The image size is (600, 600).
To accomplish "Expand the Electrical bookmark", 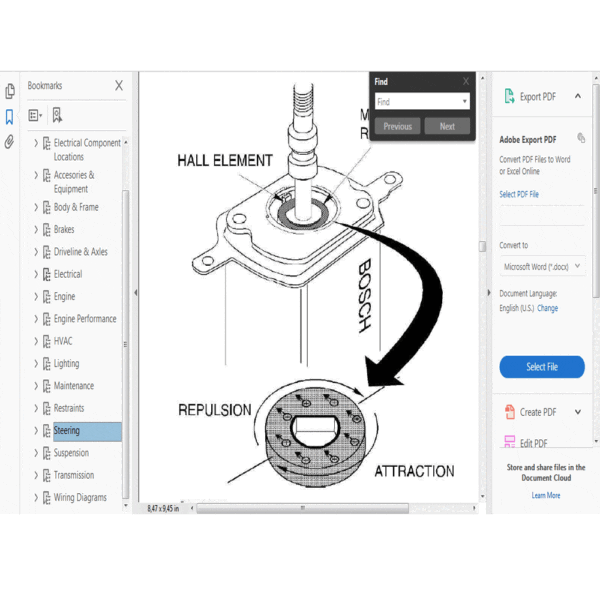I will [36, 274].
